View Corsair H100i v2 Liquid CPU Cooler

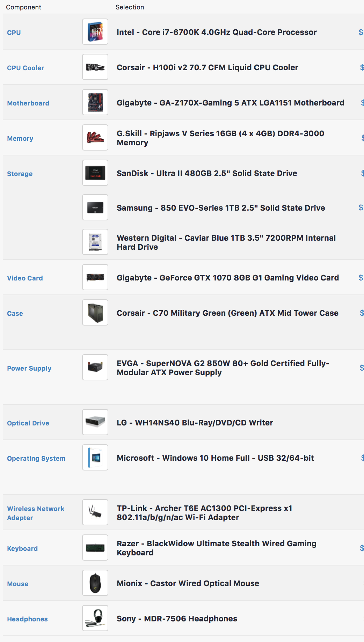(x=208, y=67)
